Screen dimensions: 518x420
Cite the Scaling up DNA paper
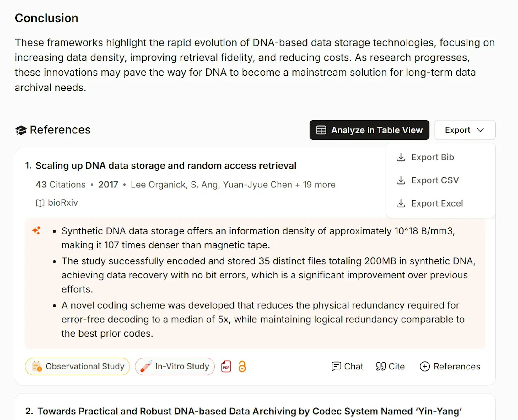pos(390,366)
